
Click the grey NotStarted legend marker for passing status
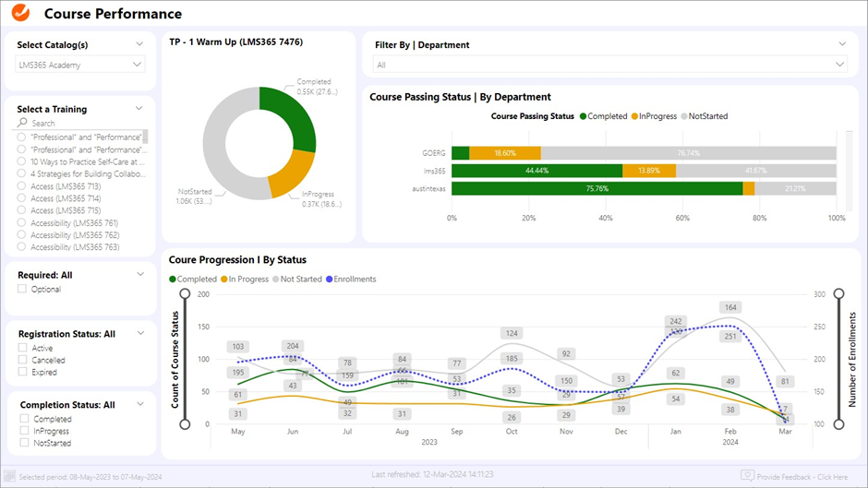(684, 116)
